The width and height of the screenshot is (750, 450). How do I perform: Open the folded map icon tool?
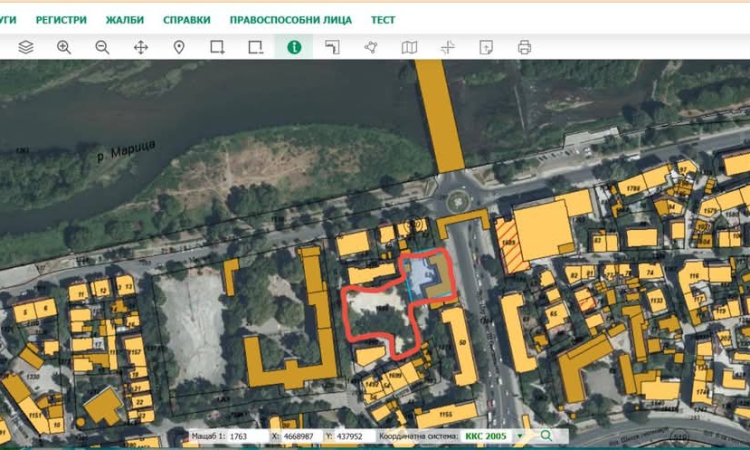point(409,47)
